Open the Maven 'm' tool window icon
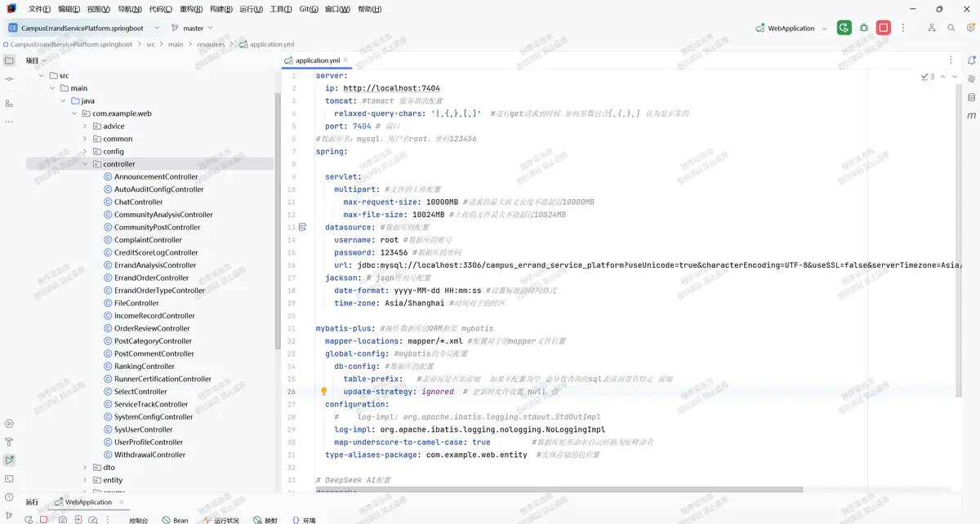Screen dimensions: 980x524 tap(971, 116)
